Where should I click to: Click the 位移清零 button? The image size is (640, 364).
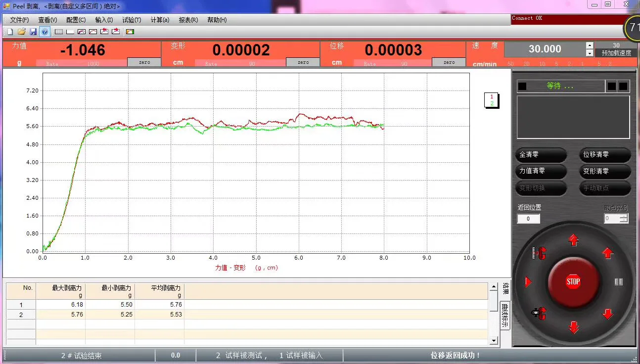605,155
